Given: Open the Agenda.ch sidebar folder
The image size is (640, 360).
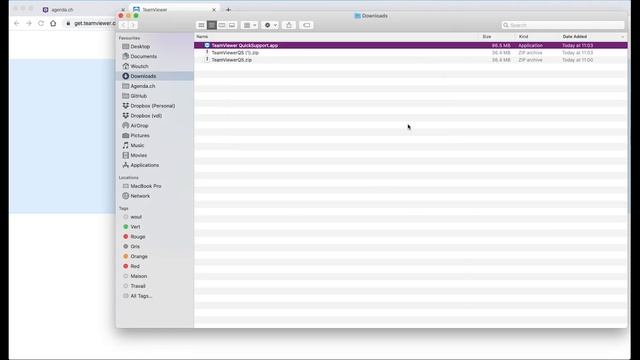Looking at the screenshot, I should point(142,86).
